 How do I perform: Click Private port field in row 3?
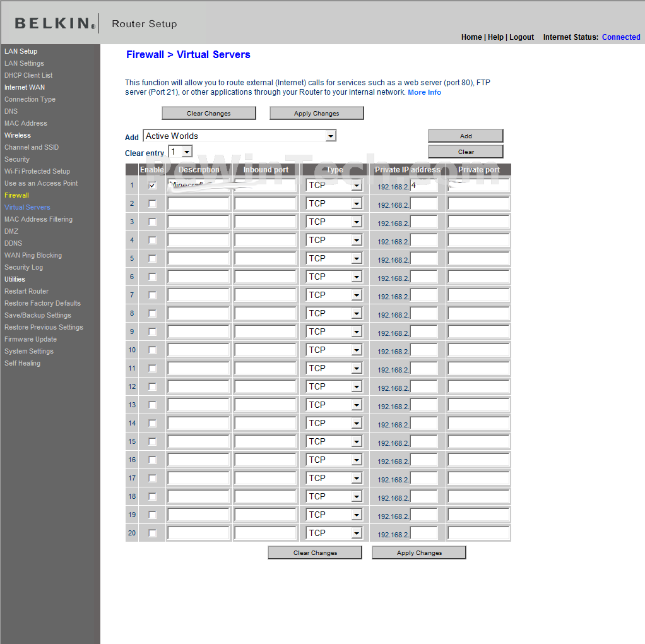[x=478, y=222]
